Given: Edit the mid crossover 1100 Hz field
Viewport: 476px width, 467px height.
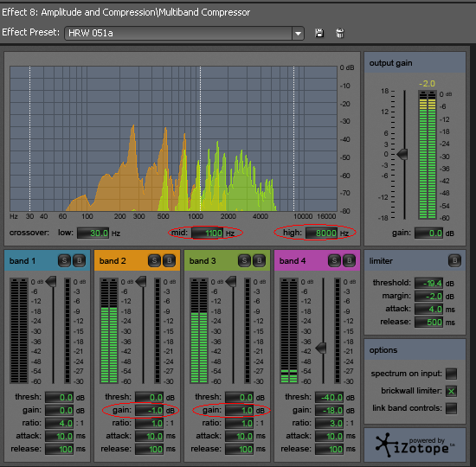Looking at the screenshot, I should click(208, 233).
